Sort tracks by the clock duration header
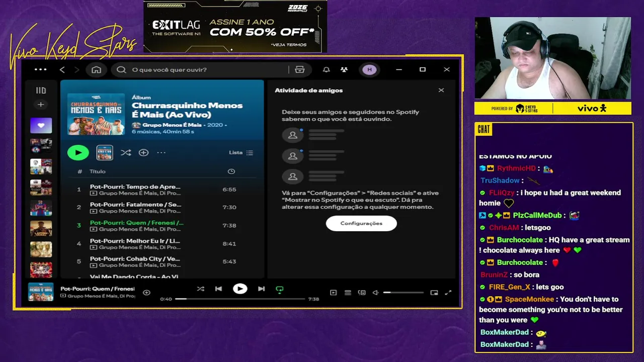Screen dimensions: 644x362 tap(231, 171)
